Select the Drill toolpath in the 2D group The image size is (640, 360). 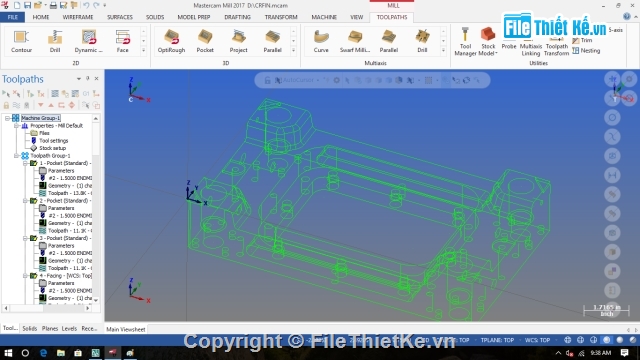(55, 41)
